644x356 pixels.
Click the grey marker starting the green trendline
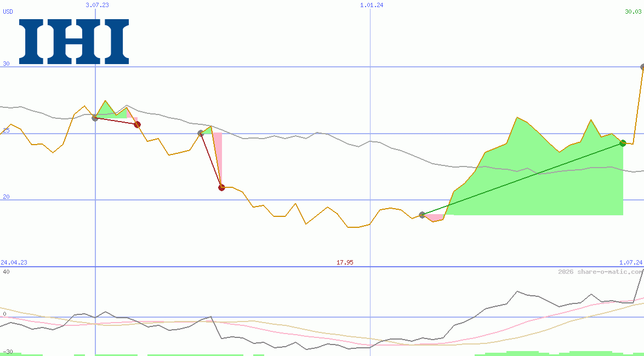coord(421,215)
